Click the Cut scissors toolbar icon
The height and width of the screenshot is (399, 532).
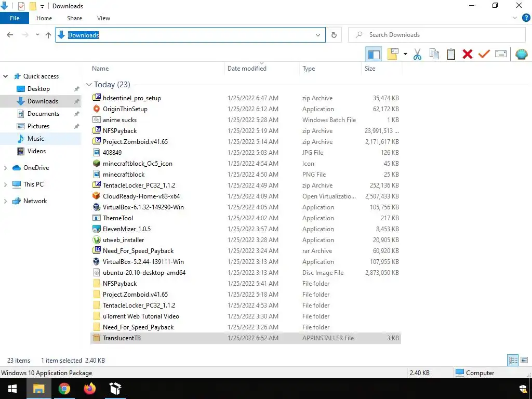pyautogui.click(x=417, y=54)
